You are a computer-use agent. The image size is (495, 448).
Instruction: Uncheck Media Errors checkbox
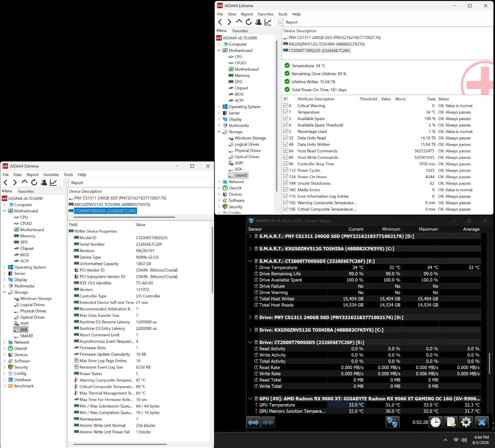tap(286, 190)
